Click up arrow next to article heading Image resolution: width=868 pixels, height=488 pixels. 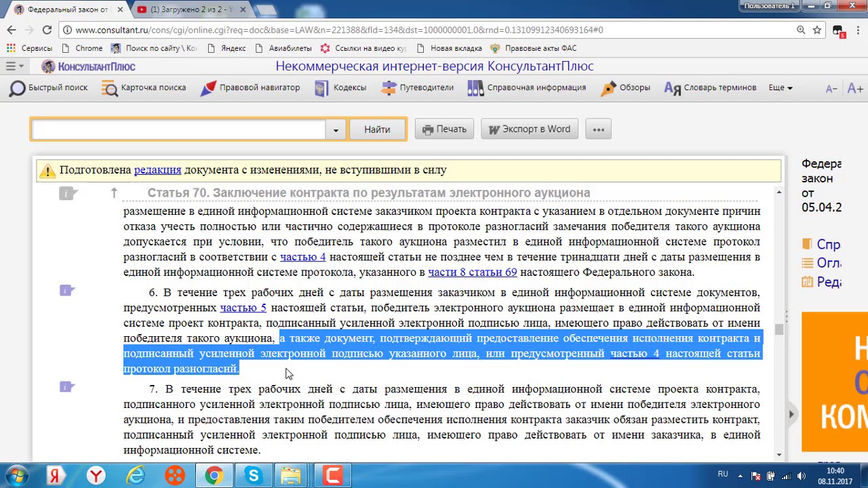click(x=115, y=193)
